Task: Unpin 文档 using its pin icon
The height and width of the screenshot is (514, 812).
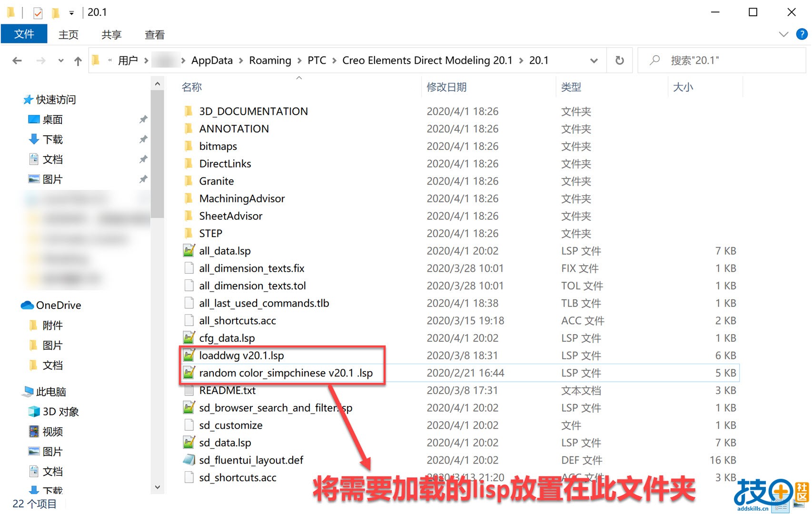Action: (143, 159)
